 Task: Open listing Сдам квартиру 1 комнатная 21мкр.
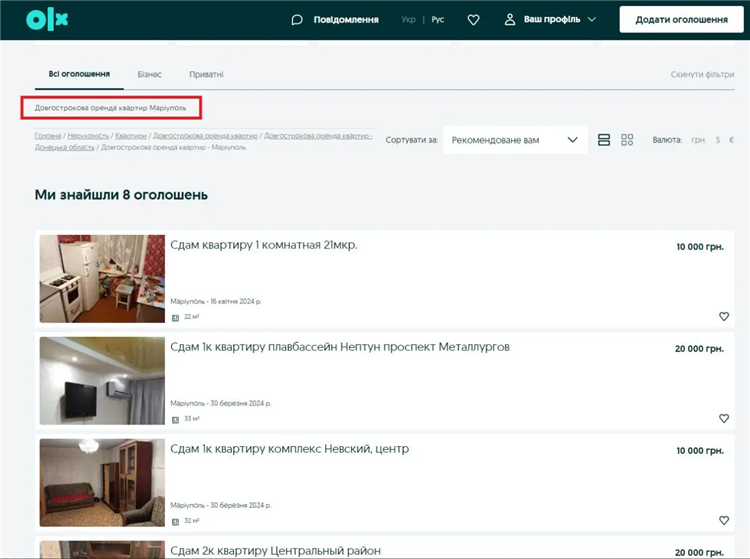264,245
